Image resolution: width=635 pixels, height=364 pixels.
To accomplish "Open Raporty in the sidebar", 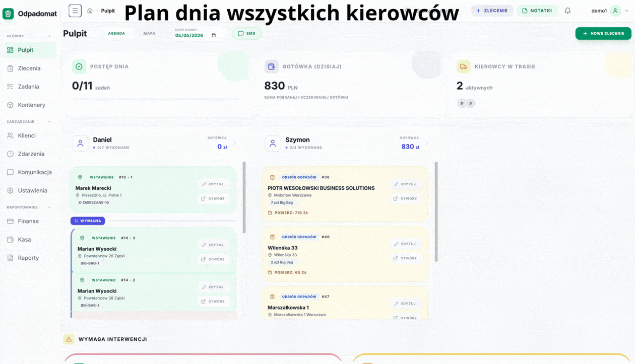I will point(29,258).
